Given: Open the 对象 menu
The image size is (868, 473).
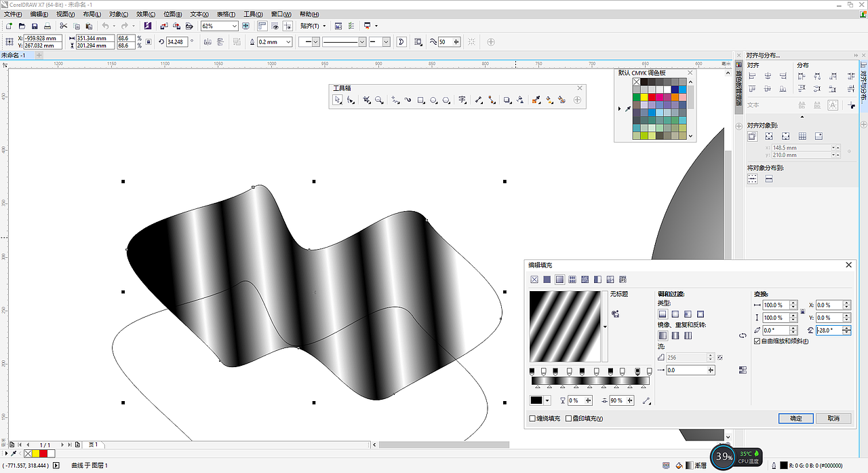Looking at the screenshot, I should click(119, 14).
